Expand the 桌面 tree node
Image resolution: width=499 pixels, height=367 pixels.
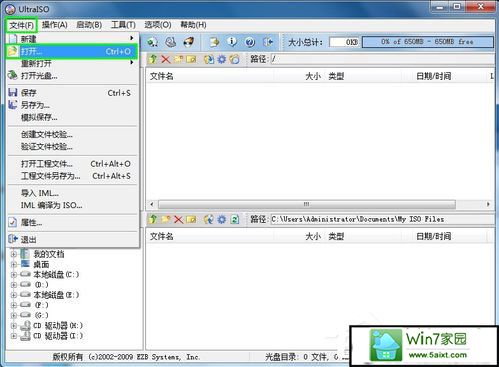[14, 264]
